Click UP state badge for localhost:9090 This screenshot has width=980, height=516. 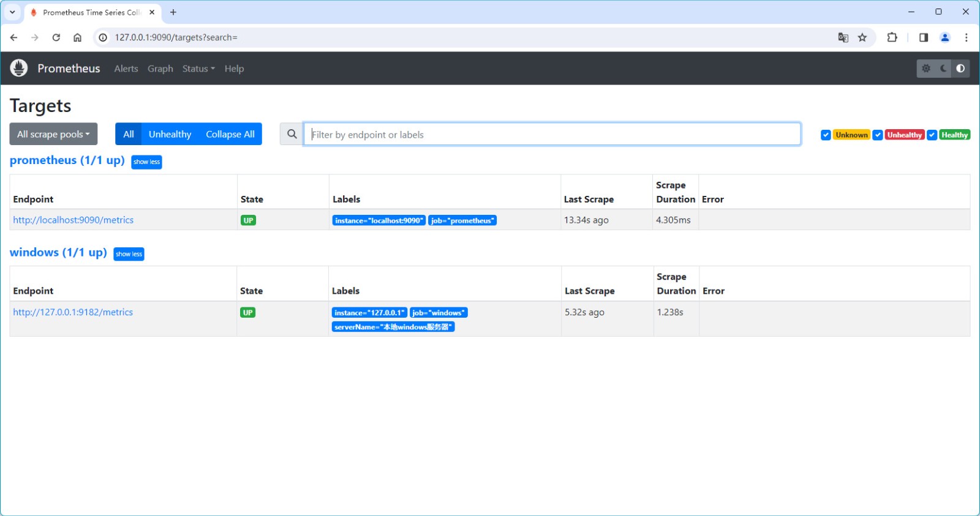click(x=248, y=220)
